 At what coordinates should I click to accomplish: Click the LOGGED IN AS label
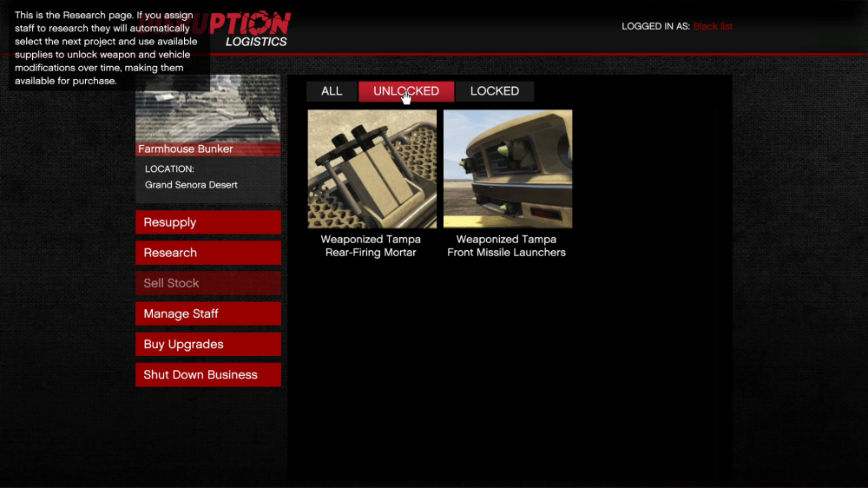pos(655,26)
